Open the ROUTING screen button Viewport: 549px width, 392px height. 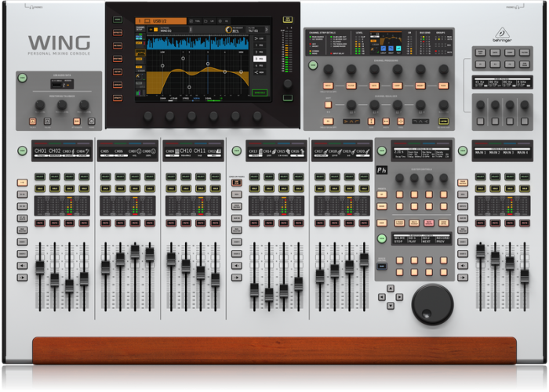[x=118, y=59]
